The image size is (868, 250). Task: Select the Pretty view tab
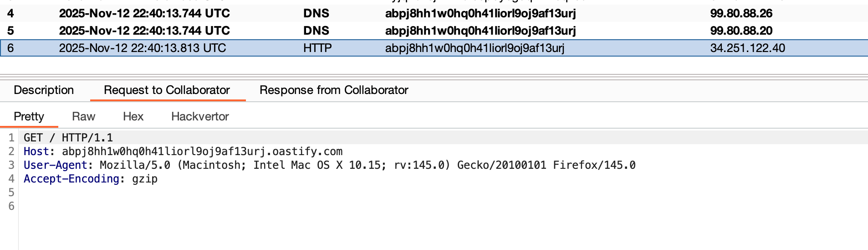[x=29, y=116]
